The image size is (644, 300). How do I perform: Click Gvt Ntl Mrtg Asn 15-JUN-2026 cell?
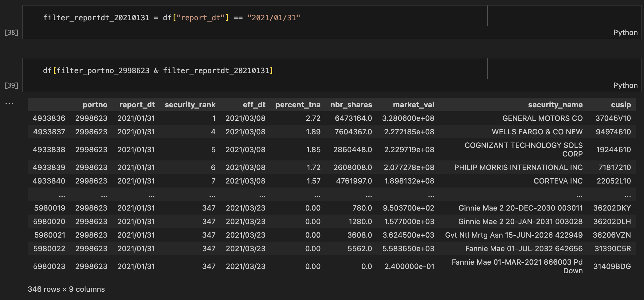[x=514, y=235]
